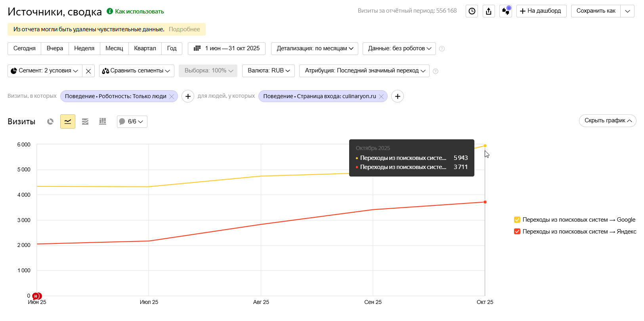Click the October Google data point
This screenshot has width=644, height=321.
pyautogui.click(x=485, y=146)
